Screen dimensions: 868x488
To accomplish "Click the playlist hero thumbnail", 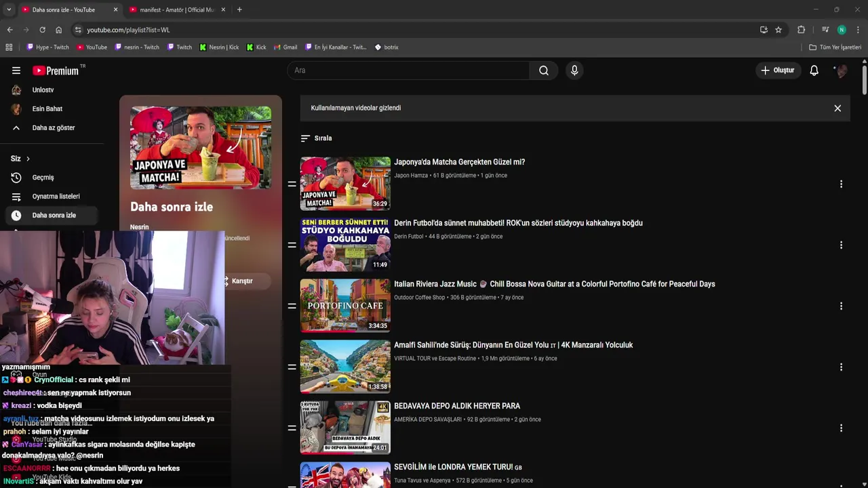I will 201,148.
